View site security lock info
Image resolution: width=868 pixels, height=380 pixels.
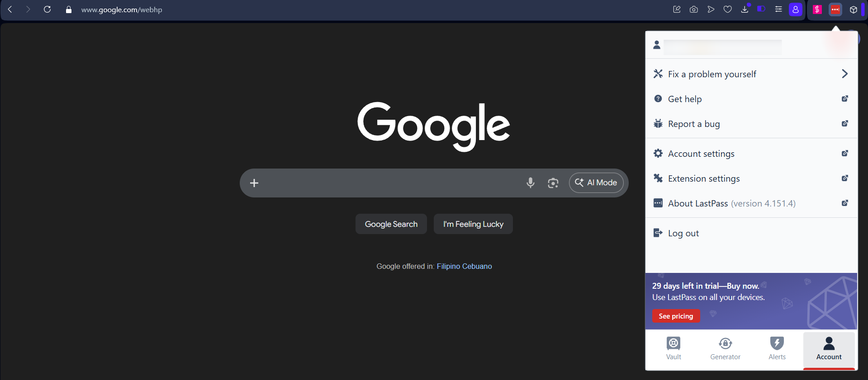[x=69, y=9]
